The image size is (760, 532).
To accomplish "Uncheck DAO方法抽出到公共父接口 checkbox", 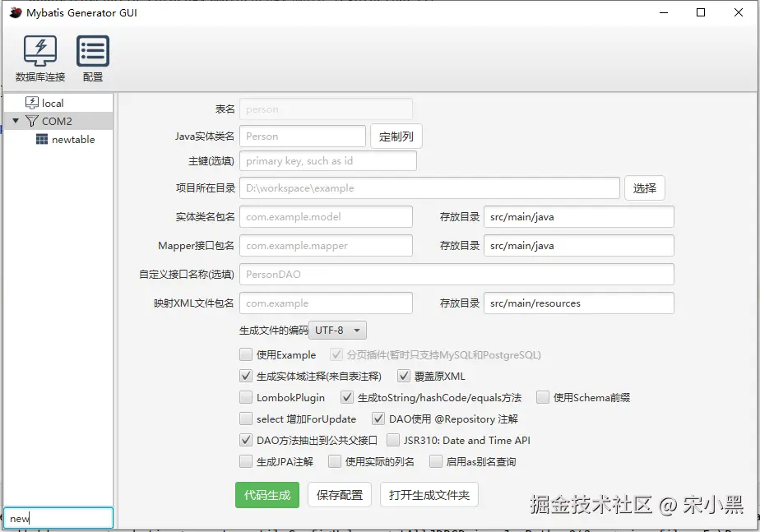I will (246, 440).
